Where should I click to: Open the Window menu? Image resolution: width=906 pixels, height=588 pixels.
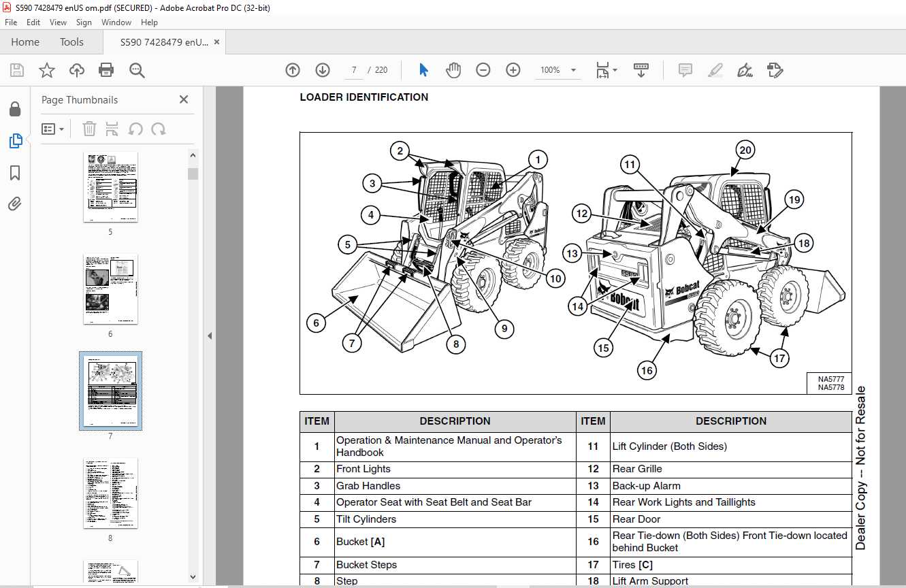(116, 22)
